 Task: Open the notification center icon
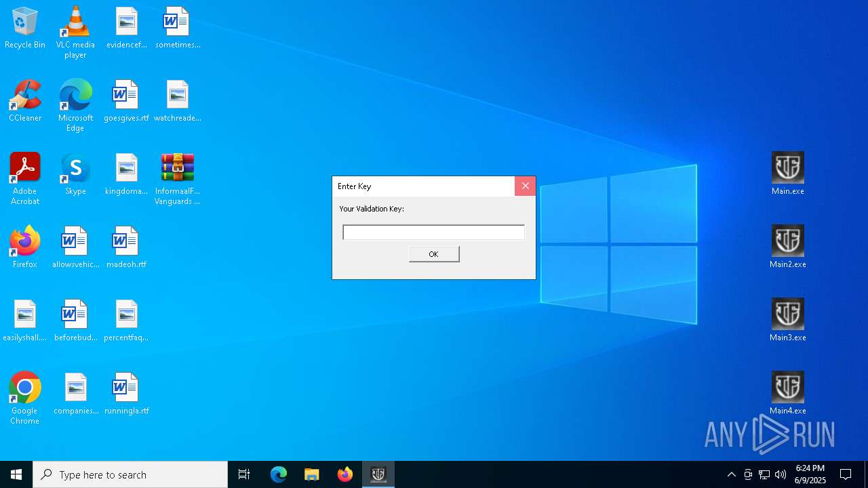[846, 474]
